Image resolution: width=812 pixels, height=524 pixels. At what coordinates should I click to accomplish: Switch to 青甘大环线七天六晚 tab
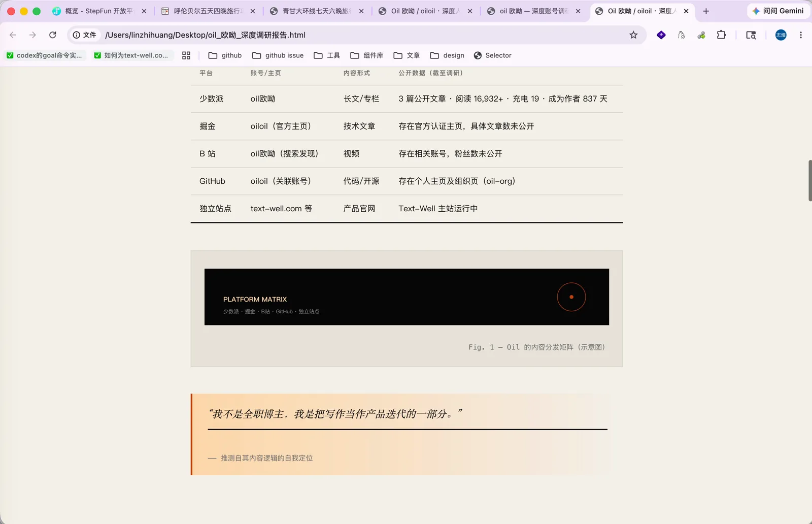click(x=317, y=11)
